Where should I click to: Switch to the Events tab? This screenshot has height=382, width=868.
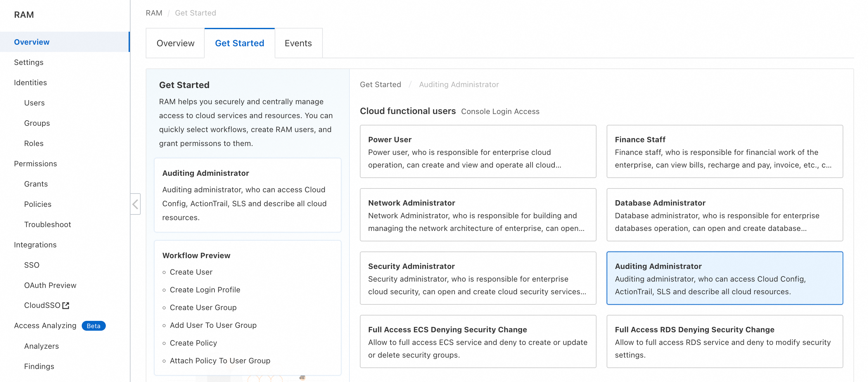click(x=298, y=43)
